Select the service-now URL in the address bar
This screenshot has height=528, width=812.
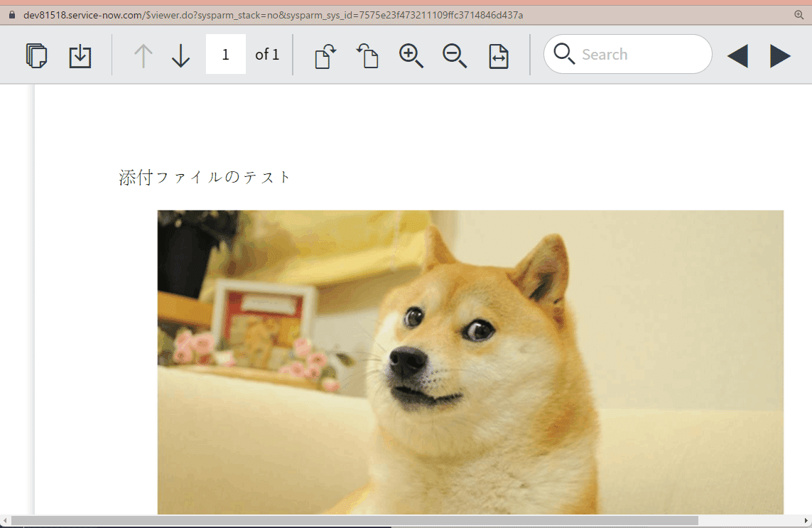click(273, 15)
